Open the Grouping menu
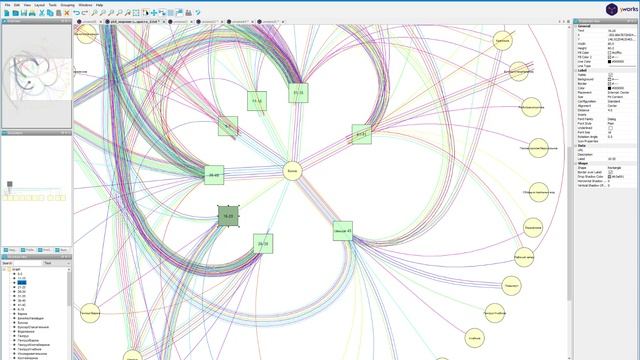Screen dimensions: 640x360 tap(67, 5)
